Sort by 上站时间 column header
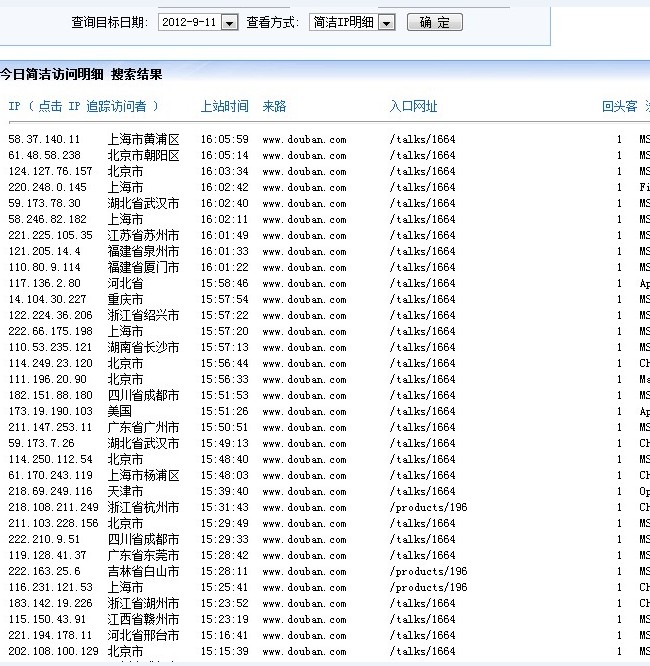This screenshot has width=650, height=666. click(224, 106)
